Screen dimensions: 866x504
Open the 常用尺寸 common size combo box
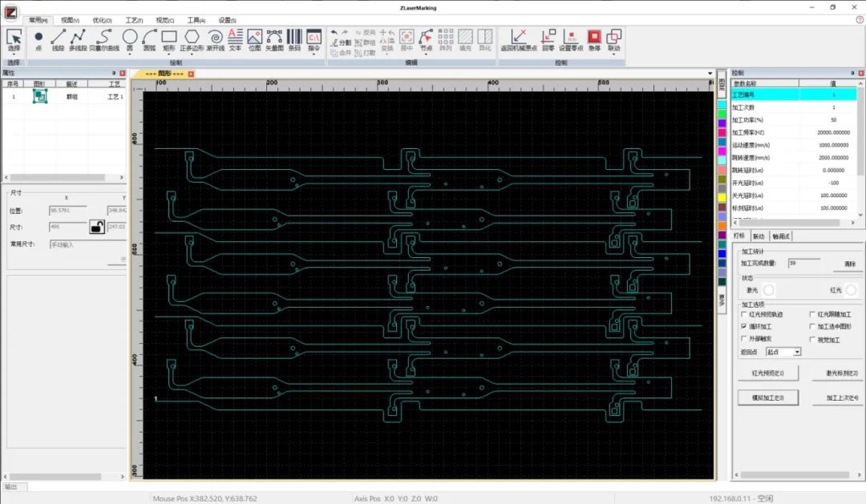pyautogui.click(x=88, y=244)
